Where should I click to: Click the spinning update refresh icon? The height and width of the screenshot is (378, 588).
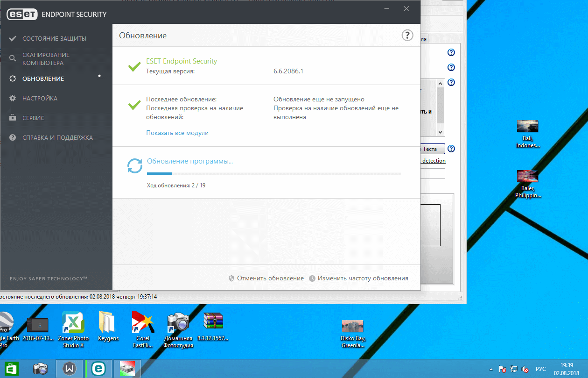135,166
